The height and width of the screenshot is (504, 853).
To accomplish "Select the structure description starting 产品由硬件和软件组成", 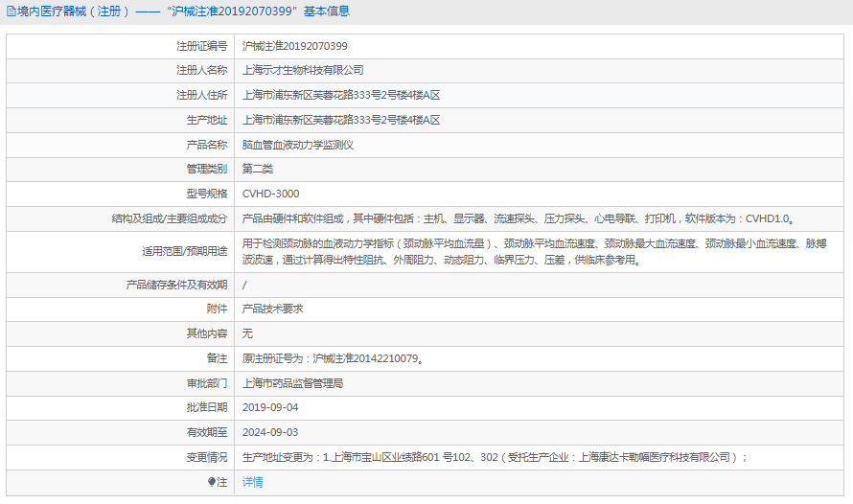I will point(520,219).
